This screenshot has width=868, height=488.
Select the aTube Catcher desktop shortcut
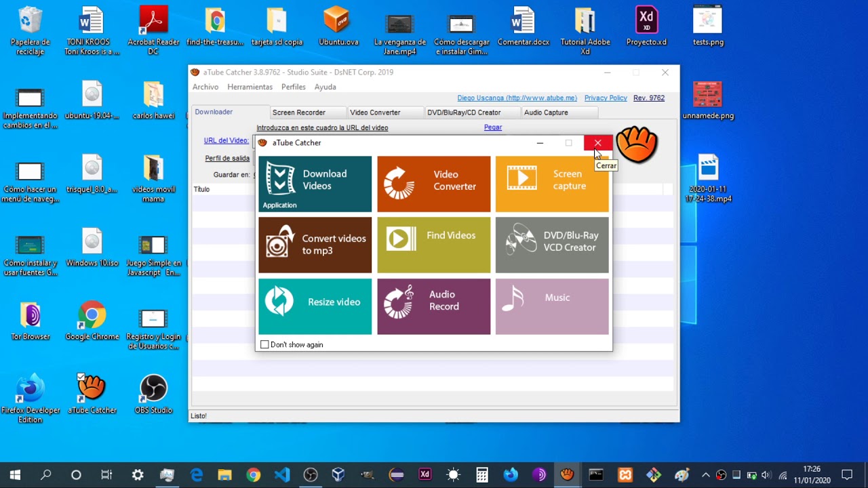click(92, 394)
